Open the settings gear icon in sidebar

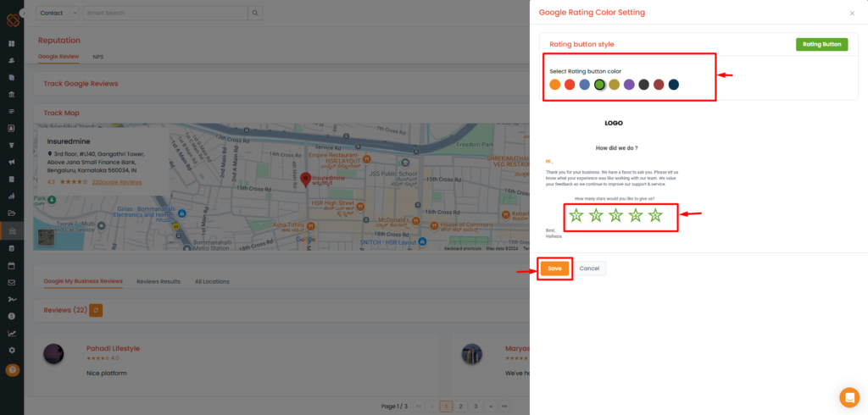coord(12,351)
